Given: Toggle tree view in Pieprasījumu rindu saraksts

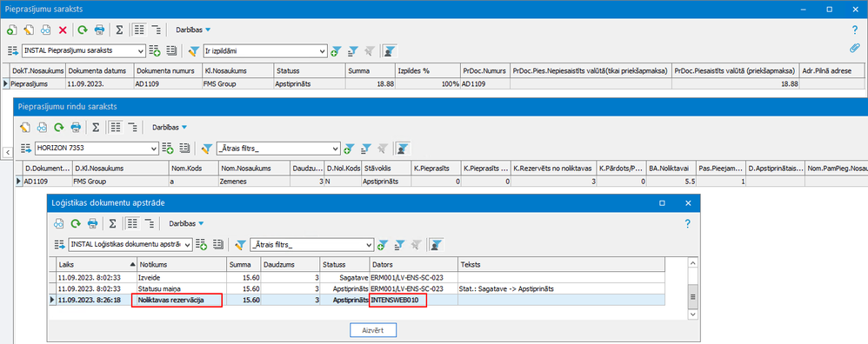Looking at the screenshot, I should 132,127.
